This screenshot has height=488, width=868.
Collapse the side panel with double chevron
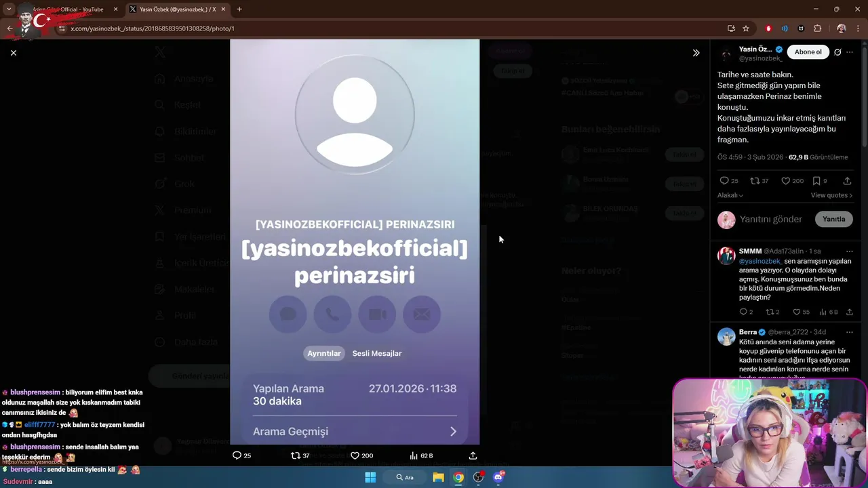pos(696,53)
